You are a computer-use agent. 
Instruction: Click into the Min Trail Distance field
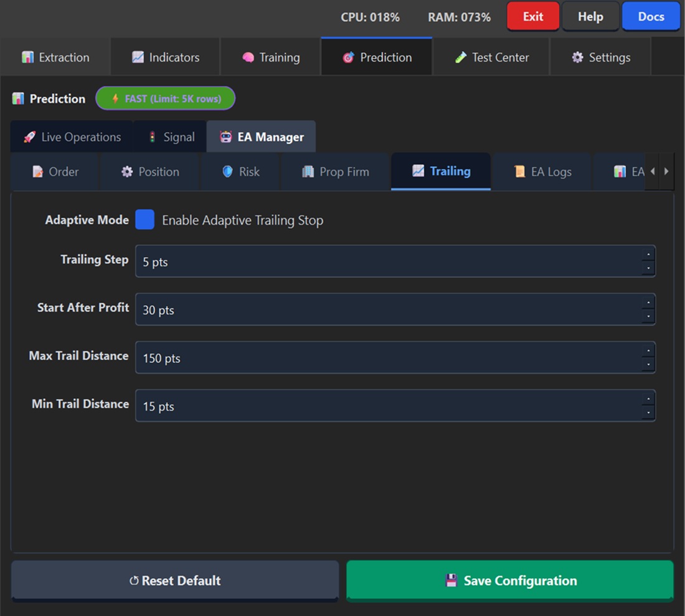click(x=386, y=406)
